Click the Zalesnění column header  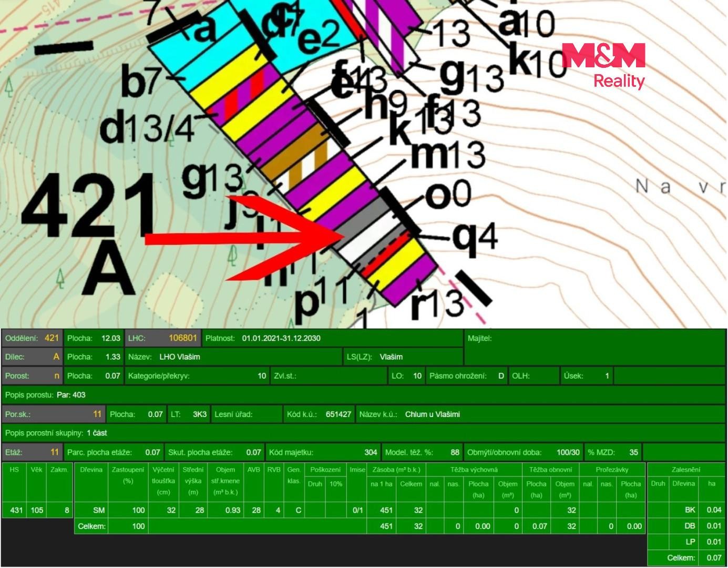click(x=686, y=470)
